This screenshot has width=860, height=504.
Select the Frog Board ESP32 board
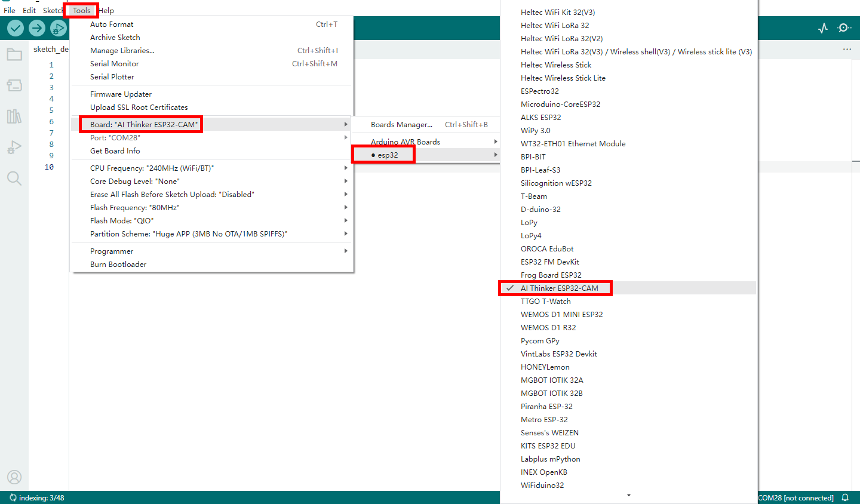(629, 275)
